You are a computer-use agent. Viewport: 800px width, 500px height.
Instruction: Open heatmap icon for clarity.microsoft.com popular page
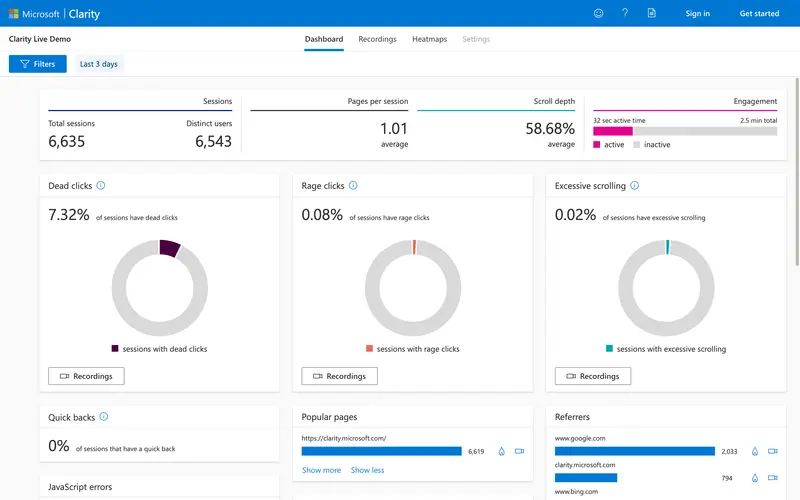pyautogui.click(x=502, y=451)
